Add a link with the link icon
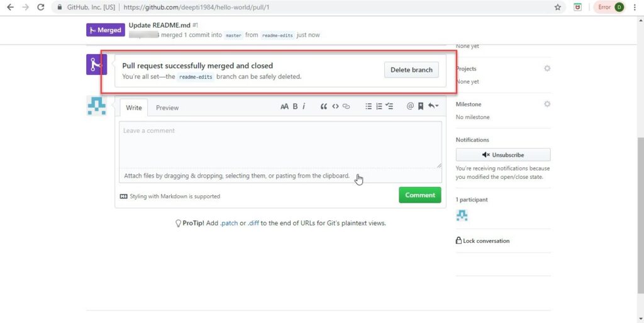644x323 pixels. (347, 106)
